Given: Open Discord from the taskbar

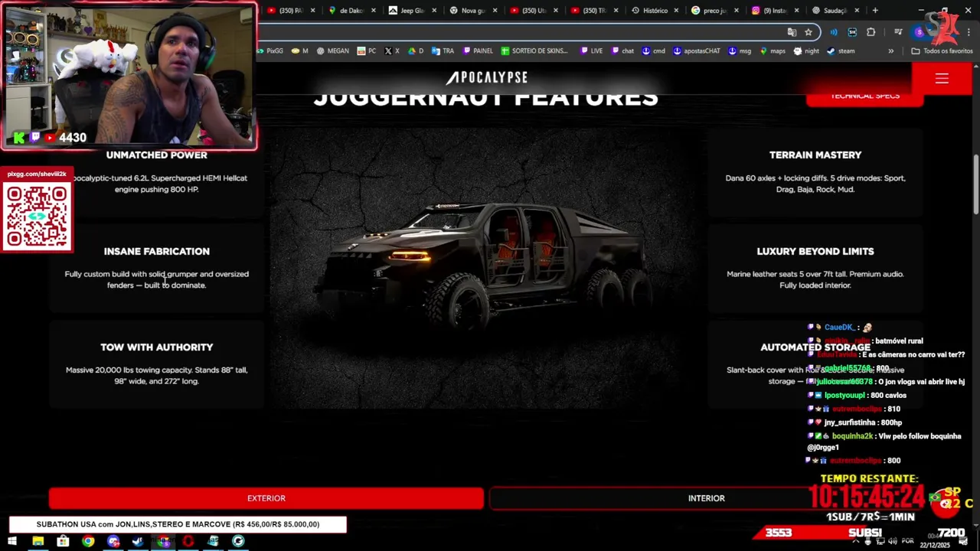Looking at the screenshot, I should [x=113, y=541].
